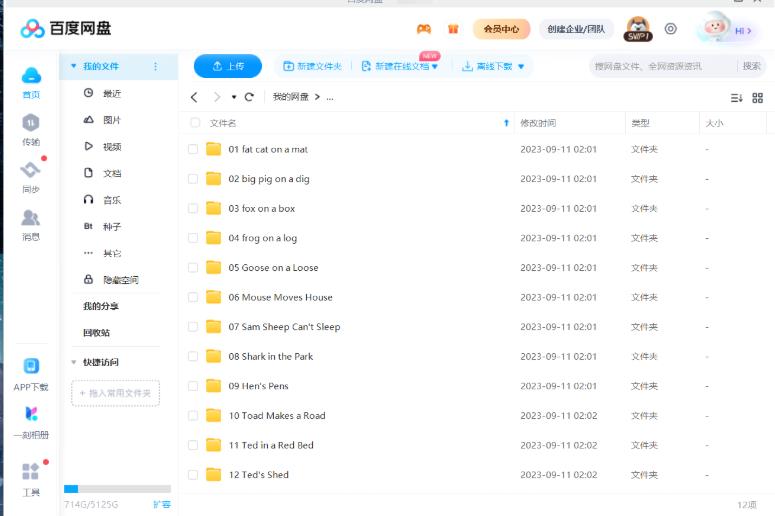This screenshot has height=516, width=775.
Task: Expand the breadcrumb ellipsis path
Action: coord(330,97)
